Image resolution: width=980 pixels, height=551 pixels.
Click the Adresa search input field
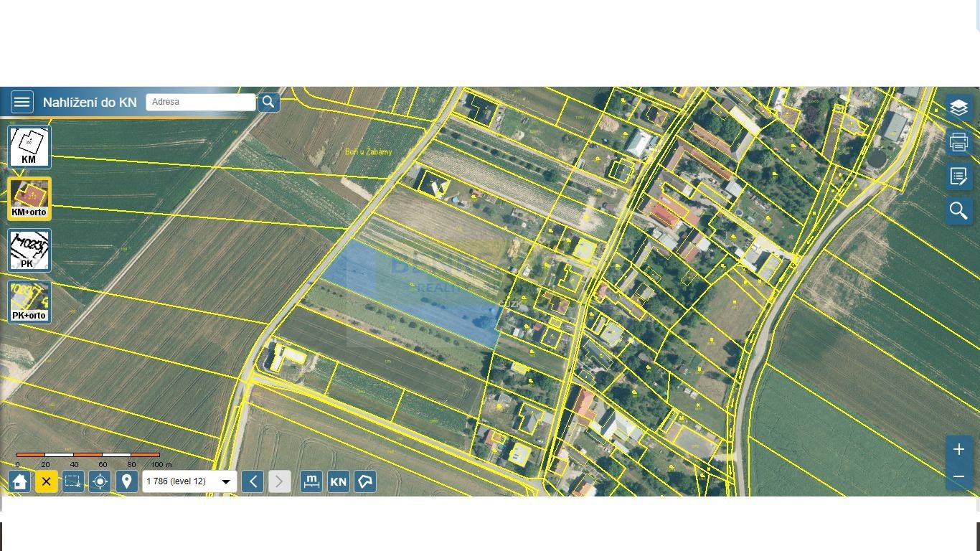click(200, 102)
